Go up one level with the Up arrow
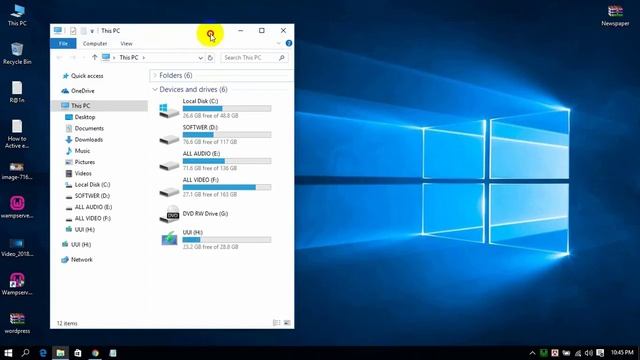The height and width of the screenshot is (360, 640). tap(94, 58)
